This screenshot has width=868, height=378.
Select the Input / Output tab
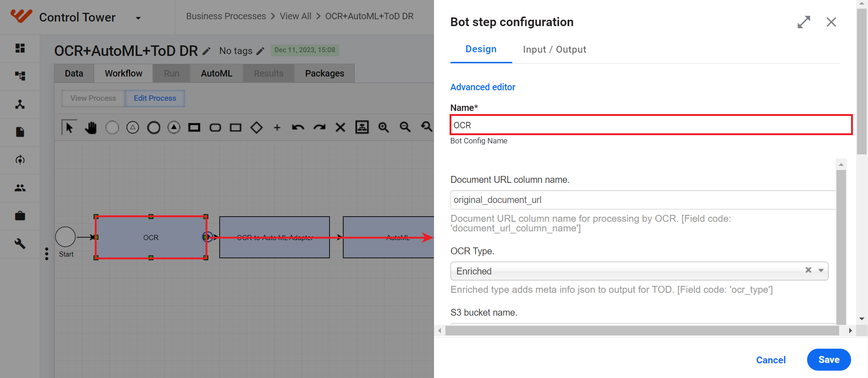pyautogui.click(x=555, y=49)
